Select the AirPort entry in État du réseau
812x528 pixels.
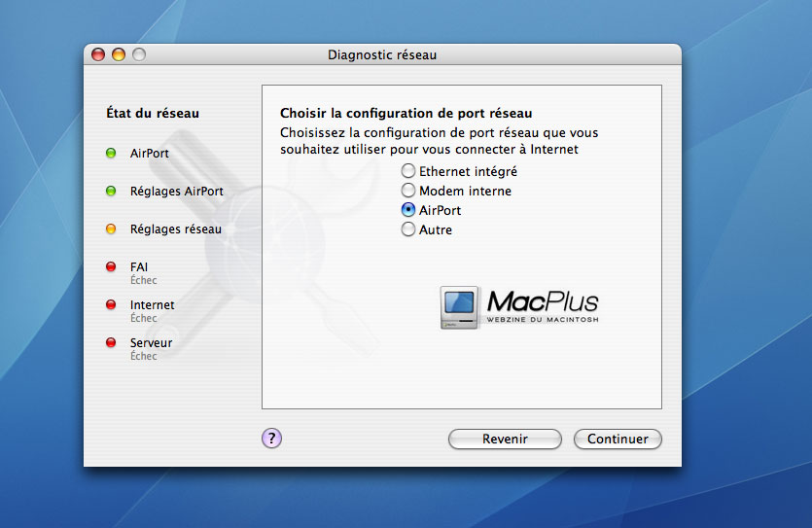(149, 154)
